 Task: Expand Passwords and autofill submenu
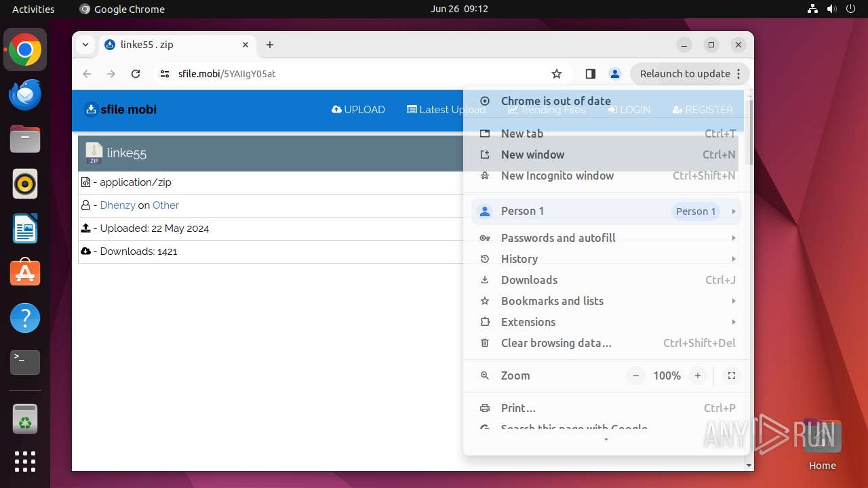click(x=606, y=238)
